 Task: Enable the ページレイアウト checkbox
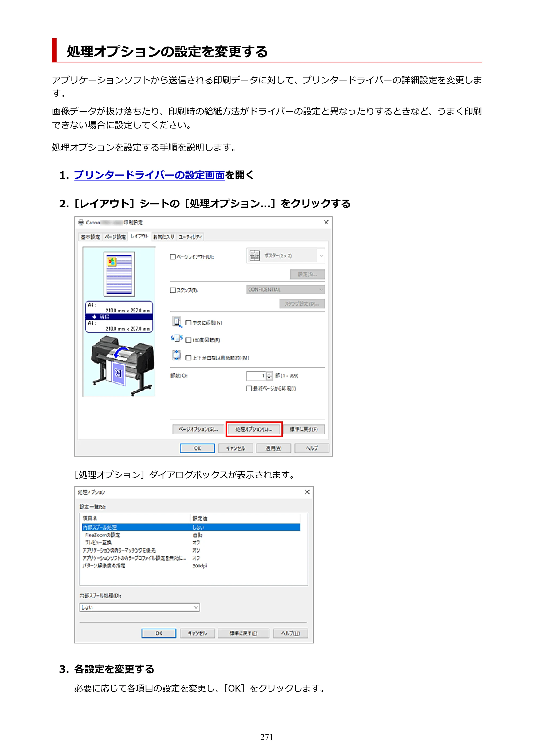[x=173, y=257]
